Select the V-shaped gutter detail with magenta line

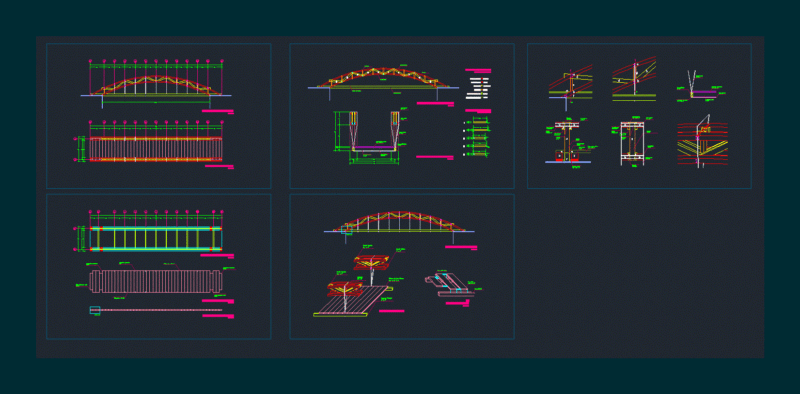702,86
